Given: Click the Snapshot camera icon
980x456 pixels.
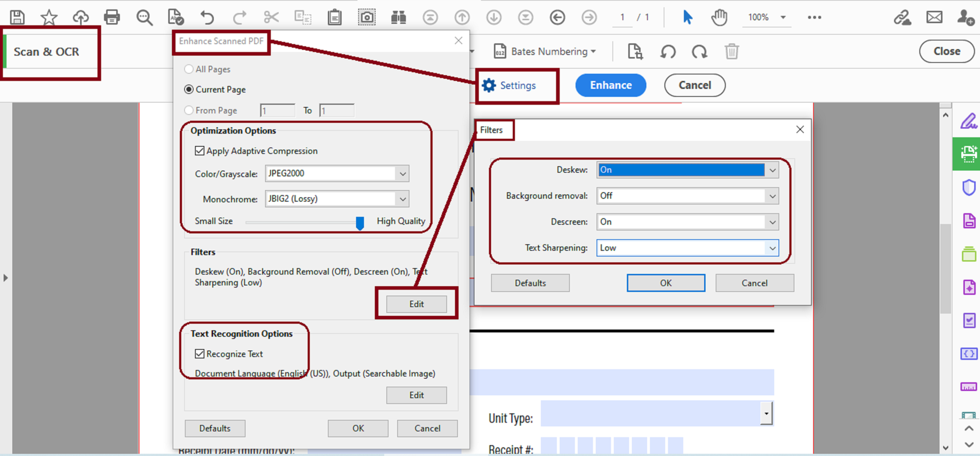Looking at the screenshot, I should click(x=367, y=17).
